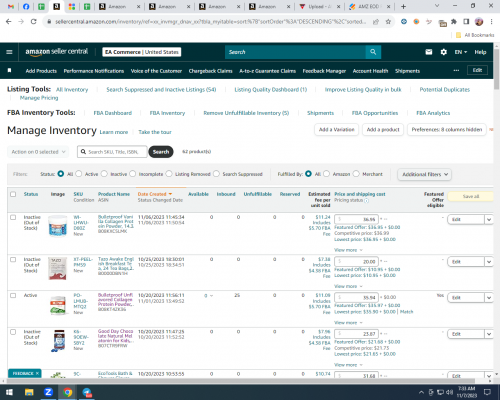
Task: Bookmark this page with star icon
Action: (388, 22)
